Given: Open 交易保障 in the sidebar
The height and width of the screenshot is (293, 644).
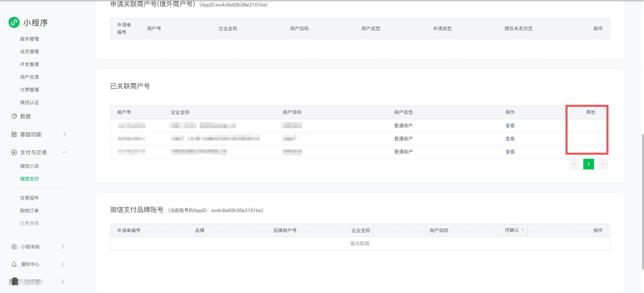Looking at the screenshot, I should point(30,223).
